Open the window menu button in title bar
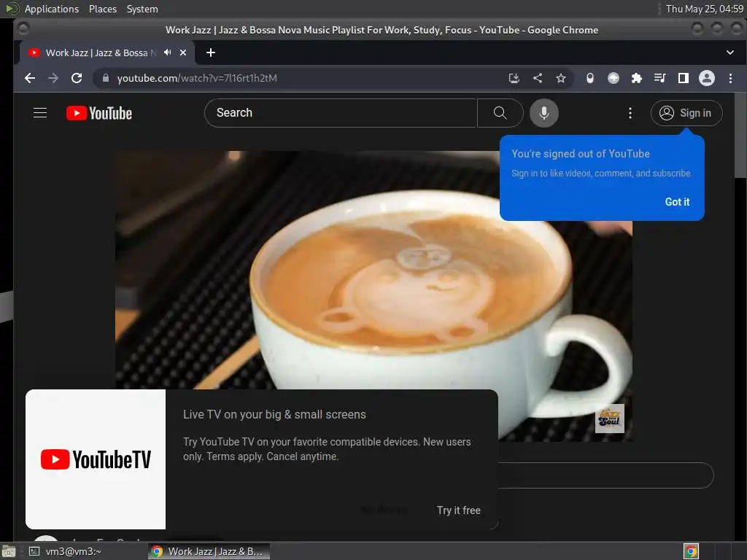This screenshot has width=747, height=560. pos(23,29)
